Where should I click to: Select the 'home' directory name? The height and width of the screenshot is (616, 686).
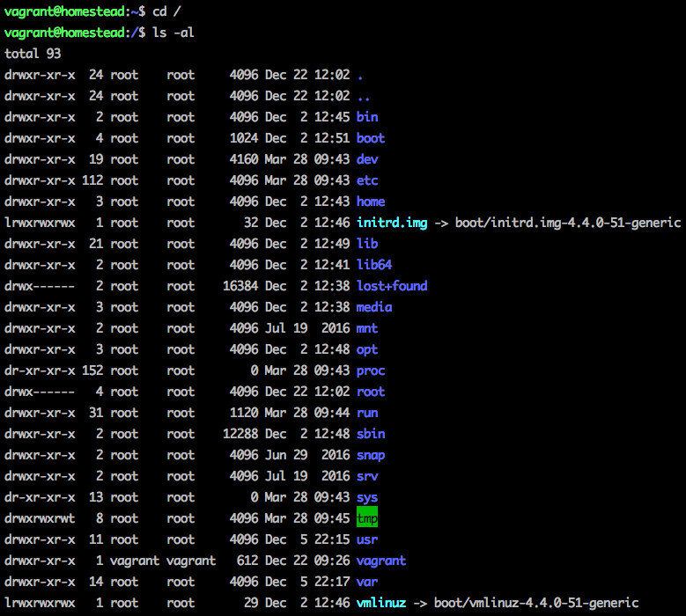tap(371, 202)
